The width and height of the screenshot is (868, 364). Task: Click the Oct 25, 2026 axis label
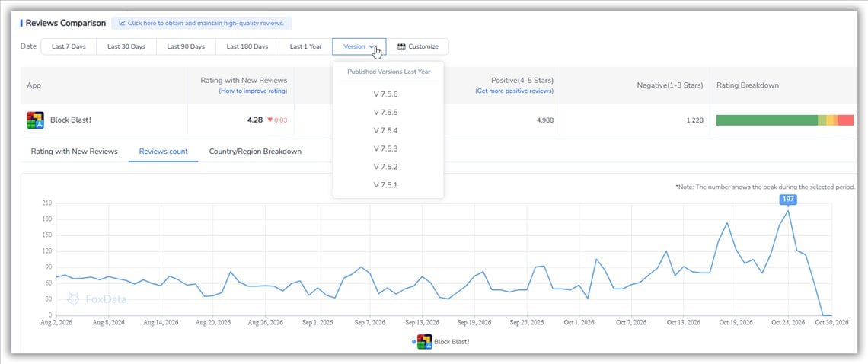[x=788, y=322]
